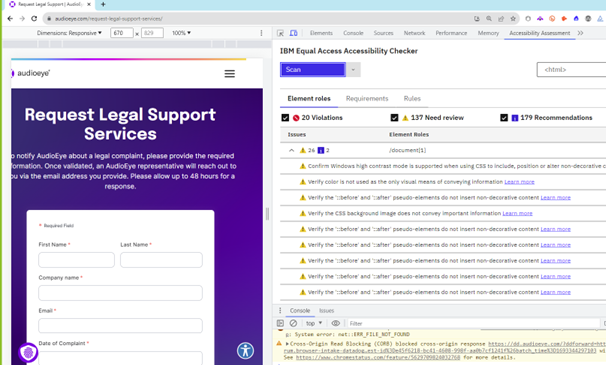The width and height of the screenshot is (607, 366).
Task: Open the Issues tab in the console drawer
Action: click(326, 311)
